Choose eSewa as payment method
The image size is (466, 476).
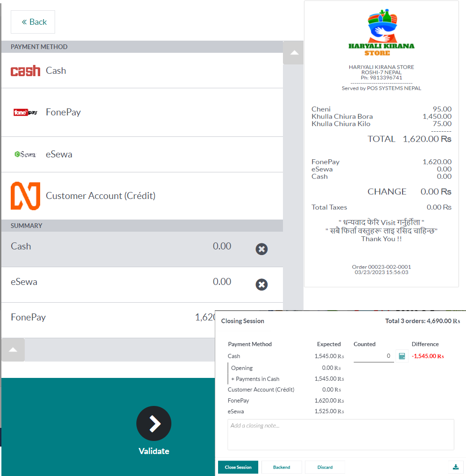pyautogui.click(x=142, y=154)
